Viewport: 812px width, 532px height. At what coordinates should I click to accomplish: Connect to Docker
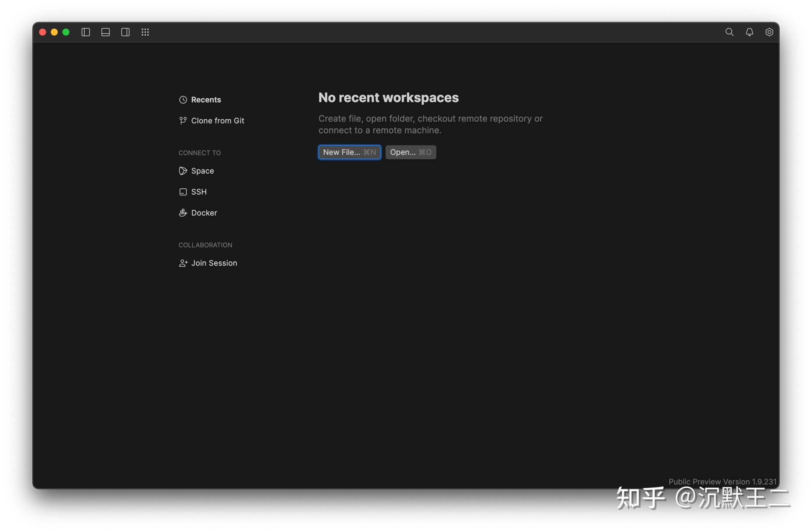pos(198,213)
